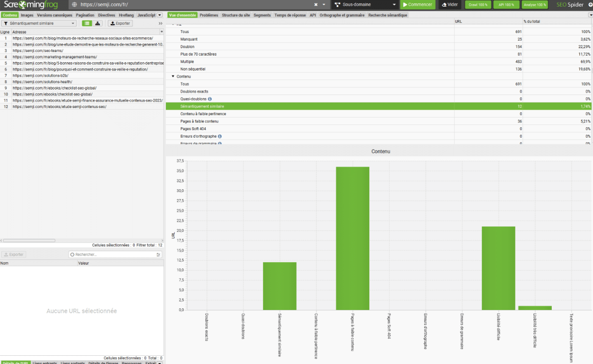Open the Ressources bottom tab
Viewport: 593px width, 364px height.
pos(132,363)
